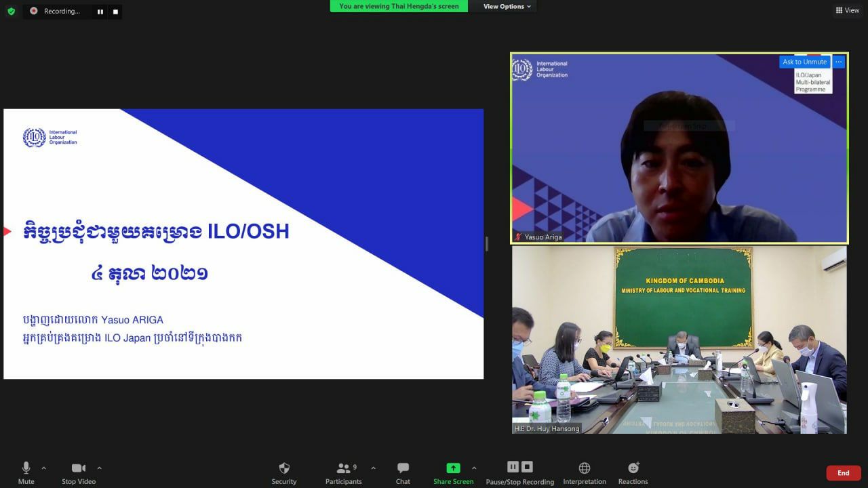Open the Chat panel

pos(403,473)
